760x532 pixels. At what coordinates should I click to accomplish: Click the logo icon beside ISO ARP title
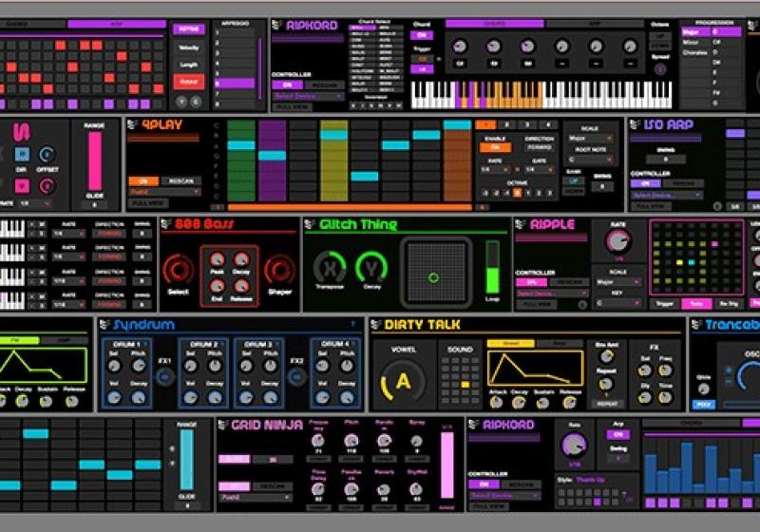(x=635, y=124)
